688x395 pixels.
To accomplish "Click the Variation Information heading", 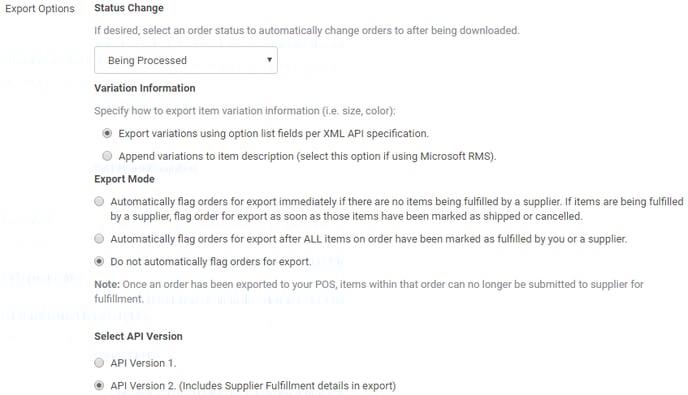I will pyautogui.click(x=145, y=88).
